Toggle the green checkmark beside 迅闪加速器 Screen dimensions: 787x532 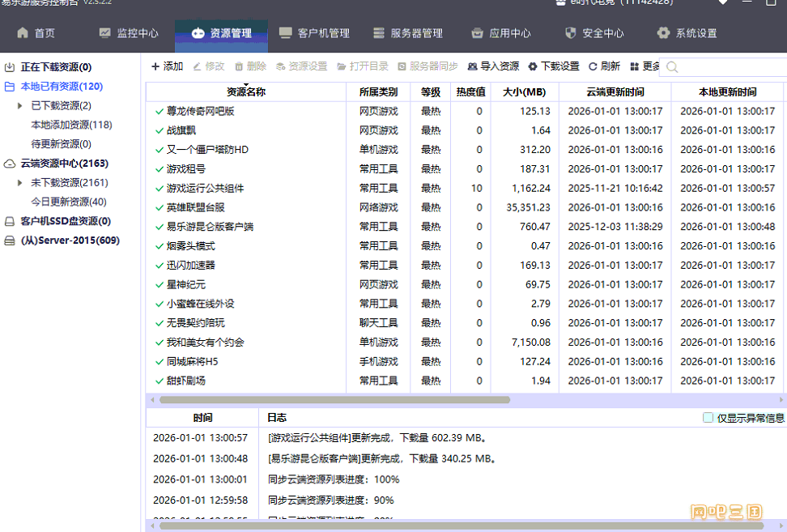160,266
